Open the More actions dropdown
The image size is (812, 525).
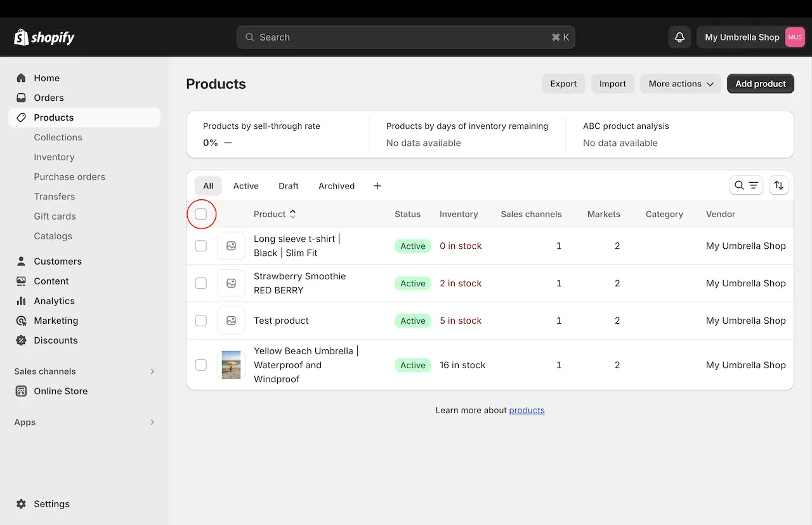(681, 84)
